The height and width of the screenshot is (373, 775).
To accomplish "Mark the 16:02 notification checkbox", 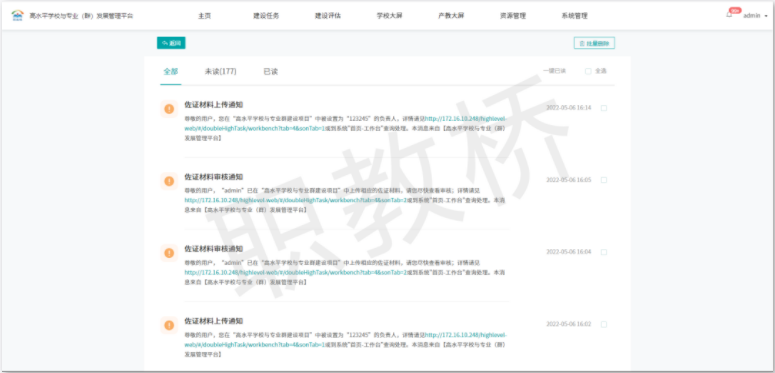I will pyautogui.click(x=604, y=325).
